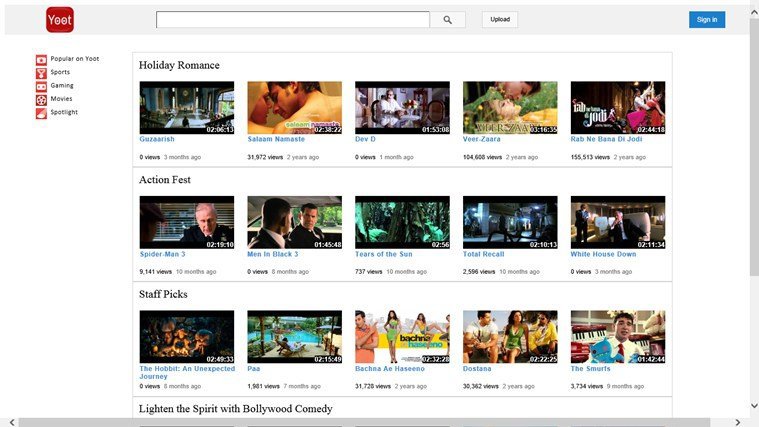Screen dimensions: 759x427
Task: Click the Spider-Man 3 title link
Action: [162, 254]
